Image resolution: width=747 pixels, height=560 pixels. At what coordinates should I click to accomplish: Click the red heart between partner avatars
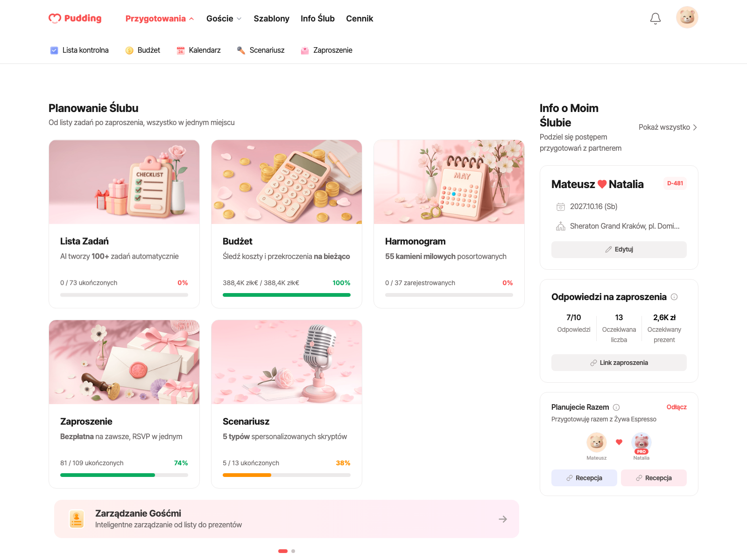(619, 442)
